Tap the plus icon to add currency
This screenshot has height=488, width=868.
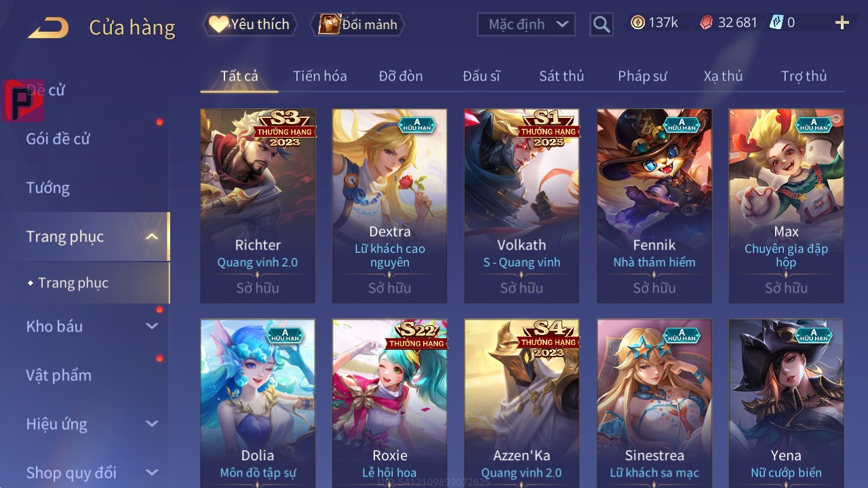pos(842,23)
